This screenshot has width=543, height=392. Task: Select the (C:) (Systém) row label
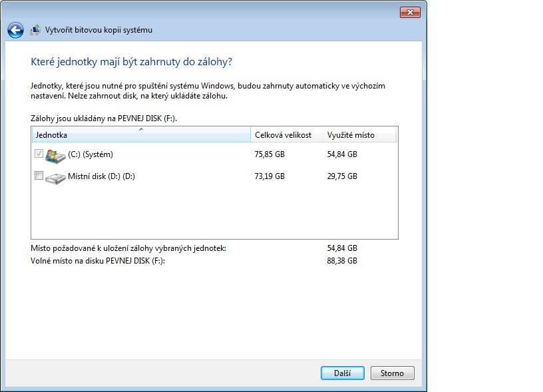[x=90, y=154]
